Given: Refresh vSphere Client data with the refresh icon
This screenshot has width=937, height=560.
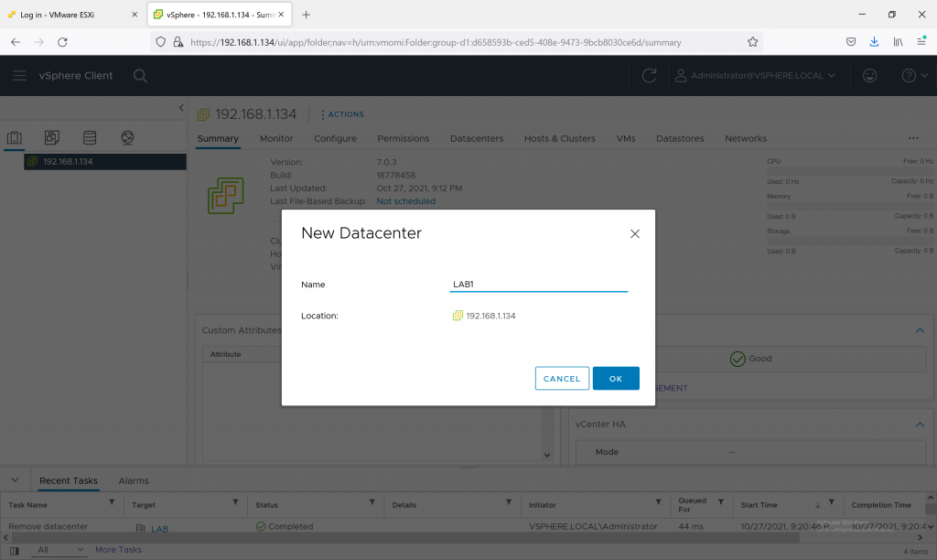Looking at the screenshot, I should tap(649, 76).
